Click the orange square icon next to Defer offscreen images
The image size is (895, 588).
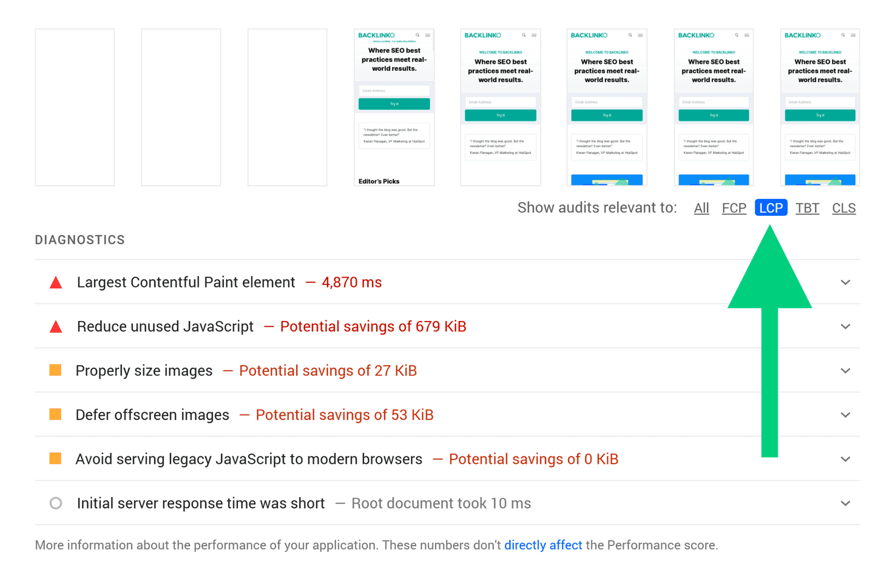(56, 414)
